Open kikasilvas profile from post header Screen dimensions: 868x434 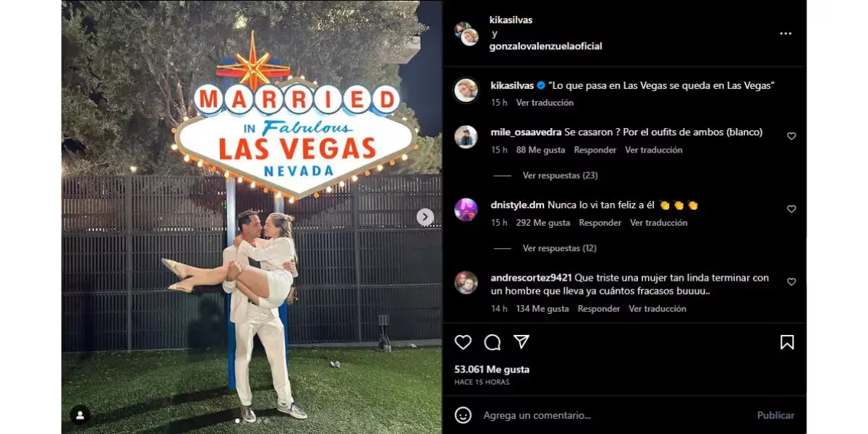click(511, 20)
